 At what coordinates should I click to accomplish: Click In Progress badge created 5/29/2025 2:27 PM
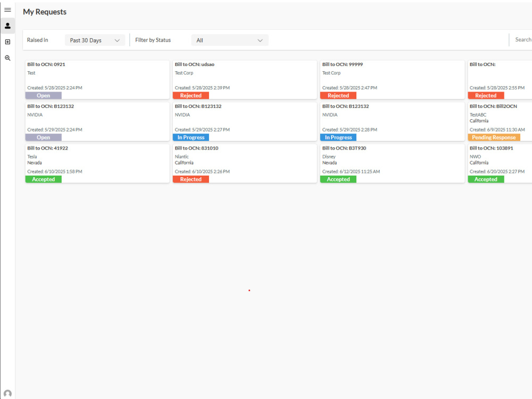click(x=190, y=137)
